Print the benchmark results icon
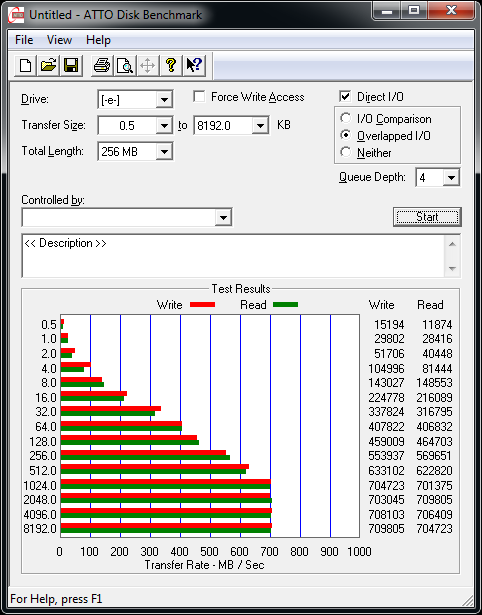The width and height of the screenshot is (482, 615). coord(102,65)
